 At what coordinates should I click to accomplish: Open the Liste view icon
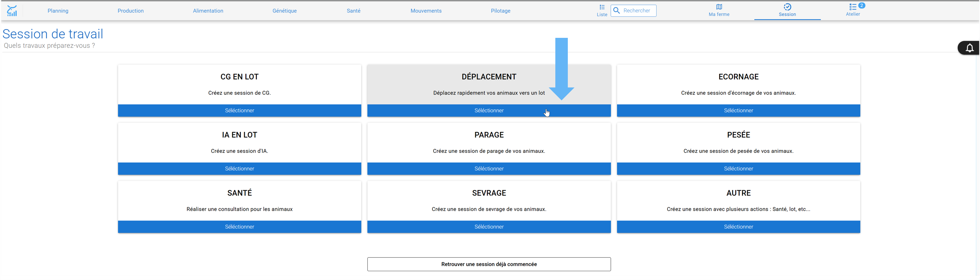click(x=602, y=7)
